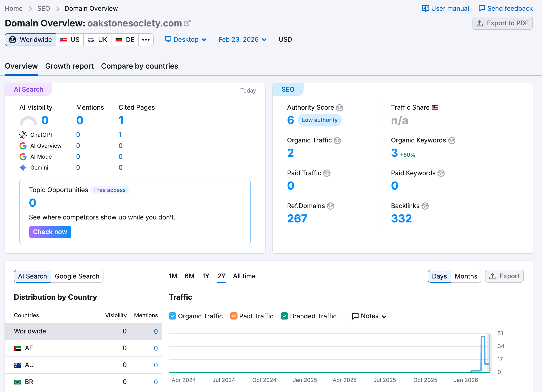Screen dimensions: 542x392
Task: Click the globe icon next to Authority Score
Action: 340,108
